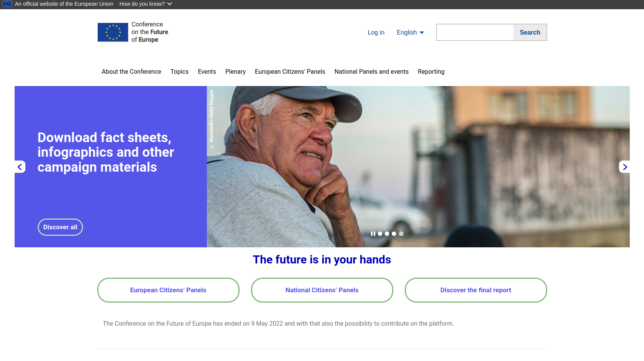Select the first carousel slide dot
The height and width of the screenshot is (361, 644).
click(380, 233)
